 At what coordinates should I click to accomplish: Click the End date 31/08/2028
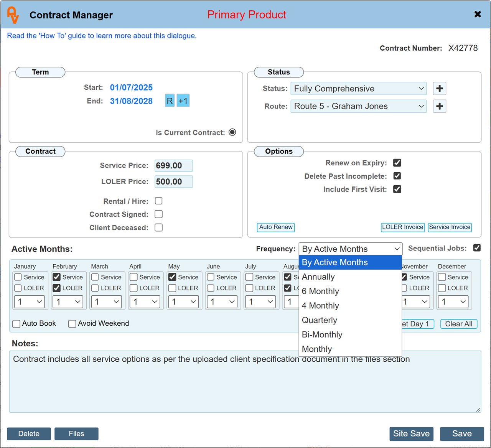131,101
